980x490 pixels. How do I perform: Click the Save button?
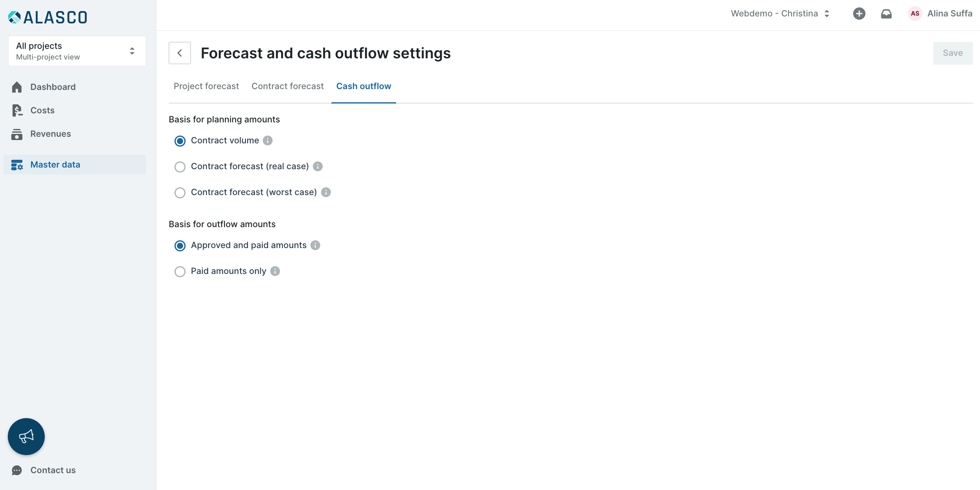(952, 53)
